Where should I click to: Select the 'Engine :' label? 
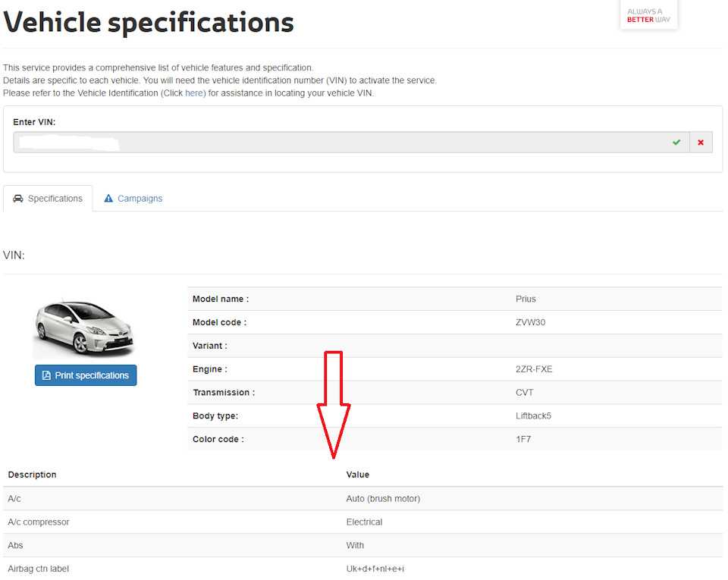coord(210,369)
